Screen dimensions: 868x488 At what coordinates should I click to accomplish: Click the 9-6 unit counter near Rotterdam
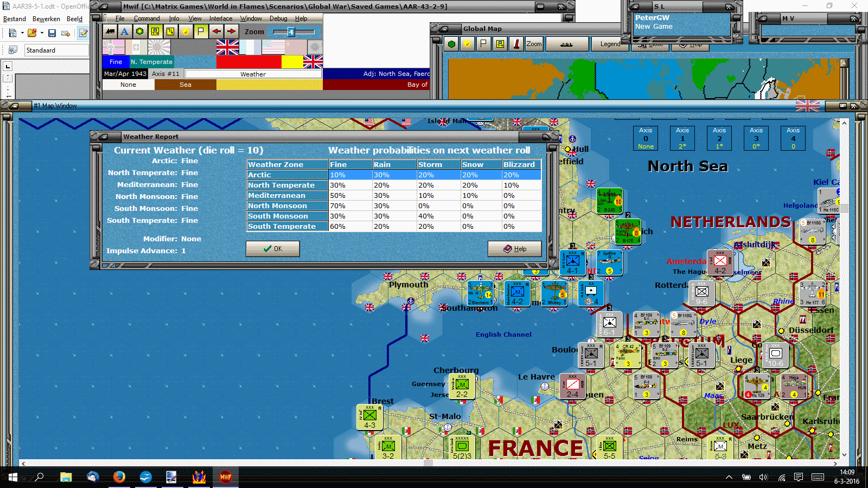tap(701, 294)
